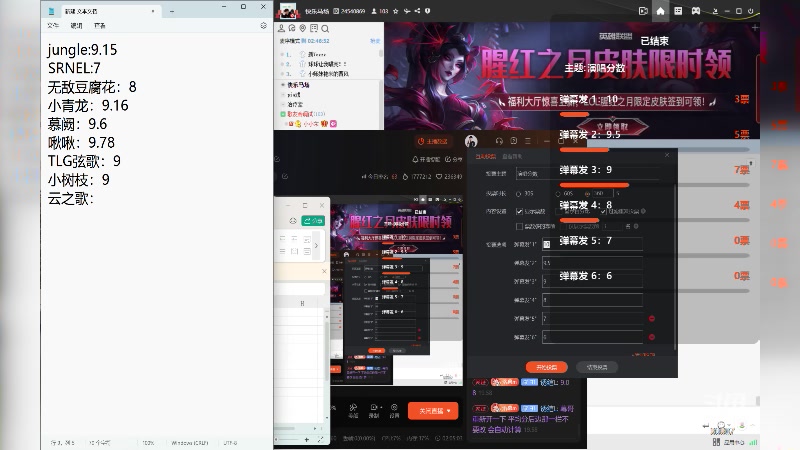Open the 文件 menu in Notepad
This screenshot has width=800, height=450.
point(53,26)
